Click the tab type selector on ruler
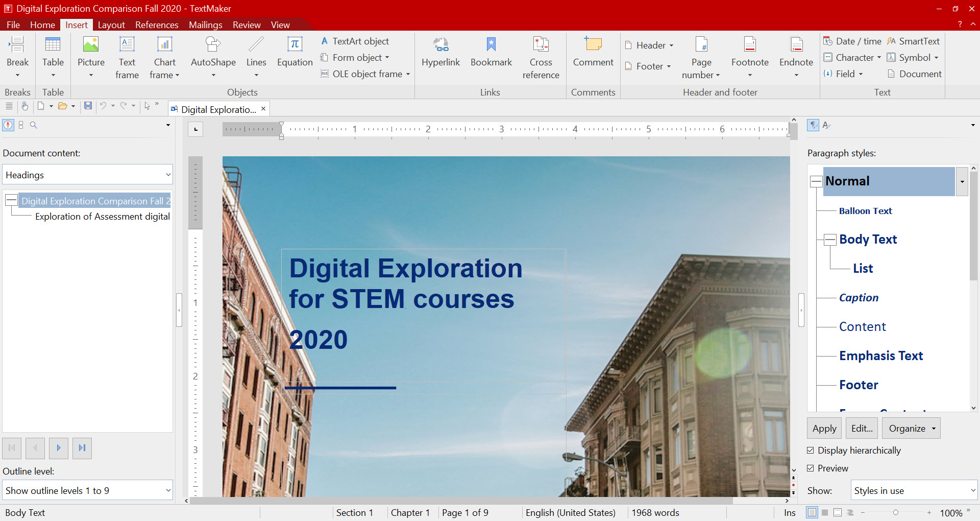 click(195, 129)
